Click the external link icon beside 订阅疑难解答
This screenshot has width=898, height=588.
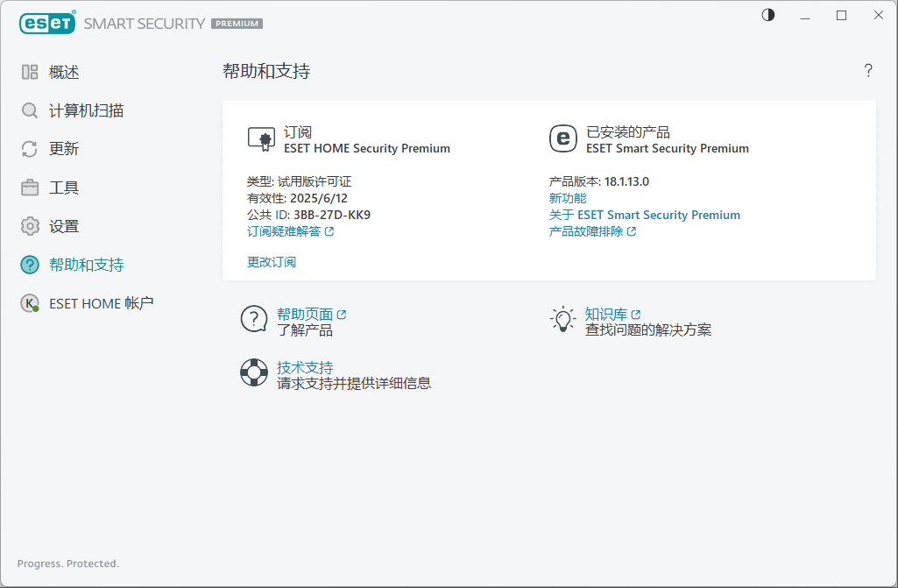coord(329,231)
